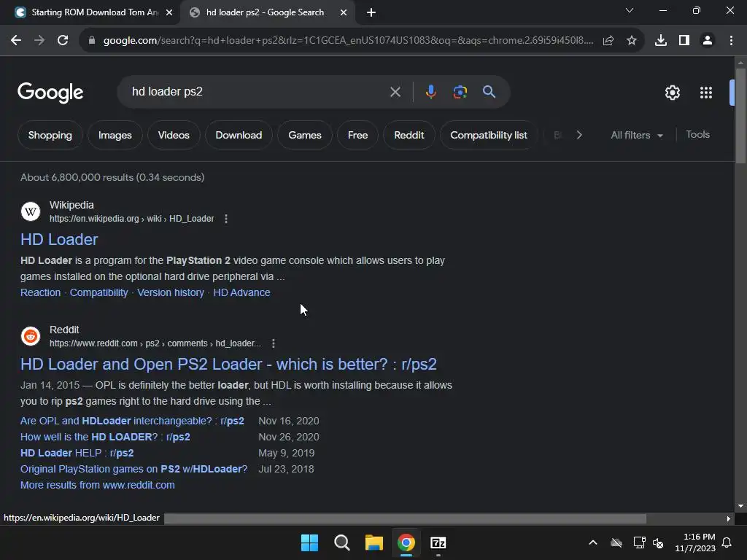Image resolution: width=747 pixels, height=560 pixels.
Task: Switch to Starting ROM Download tab
Action: 96,12
